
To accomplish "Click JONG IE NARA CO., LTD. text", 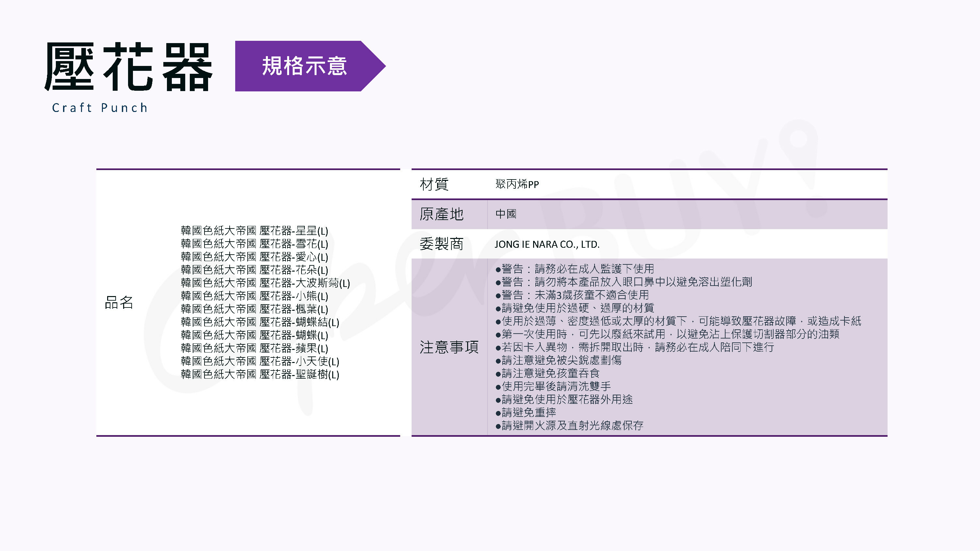I will [547, 244].
